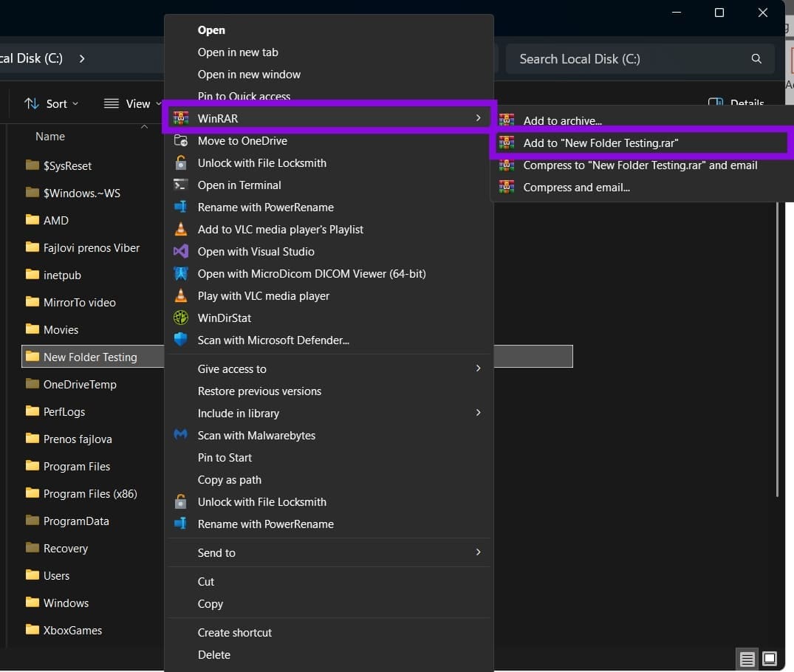
Task: Expand the breadcrumb chevron after Local Disk (C:)
Action: [x=82, y=59]
